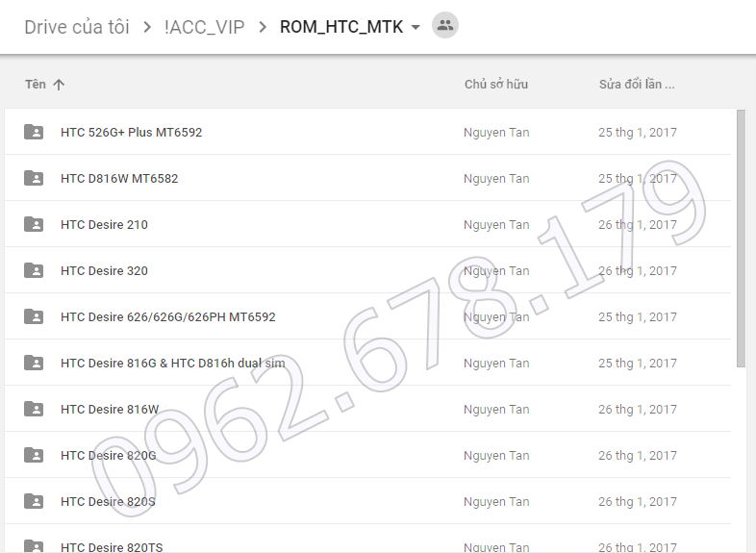Click owner Nguyen Tan in Desire 210 row
756x553 pixels.
tap(496, 225)
